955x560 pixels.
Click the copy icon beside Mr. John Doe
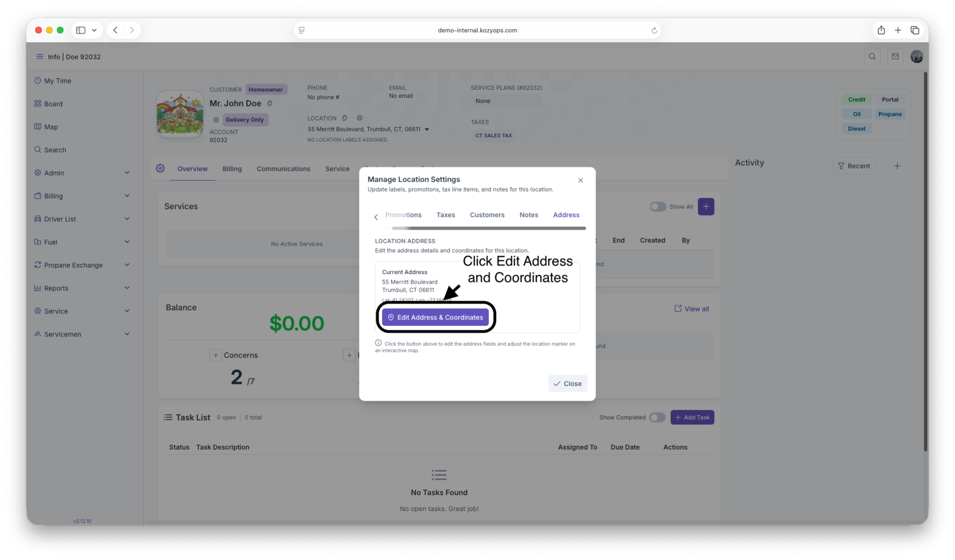point(270,103)
